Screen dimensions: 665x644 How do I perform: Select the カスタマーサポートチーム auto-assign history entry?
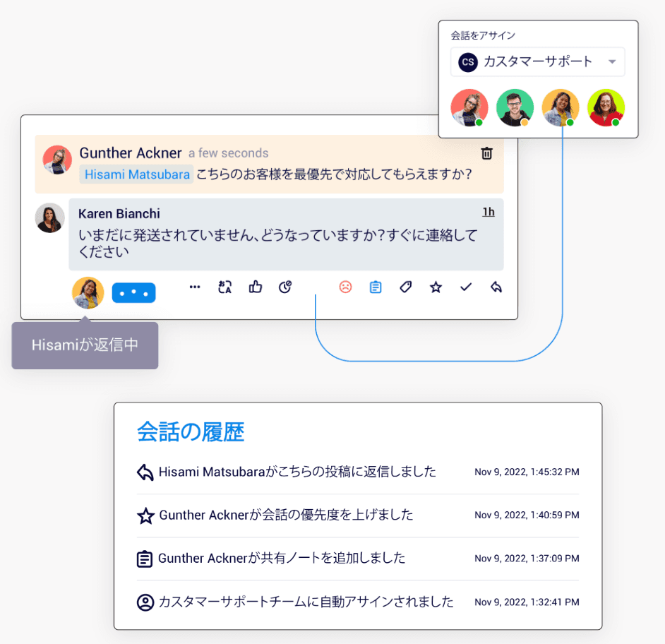tap(357, 602)
